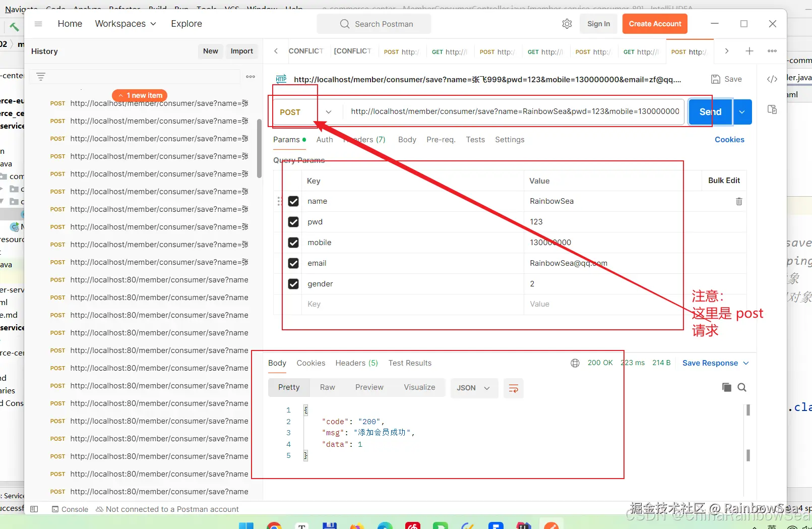This screenshot has height=529, width=812.
Task: Click Import in the History sidebar
Action: tap(242, 51)
